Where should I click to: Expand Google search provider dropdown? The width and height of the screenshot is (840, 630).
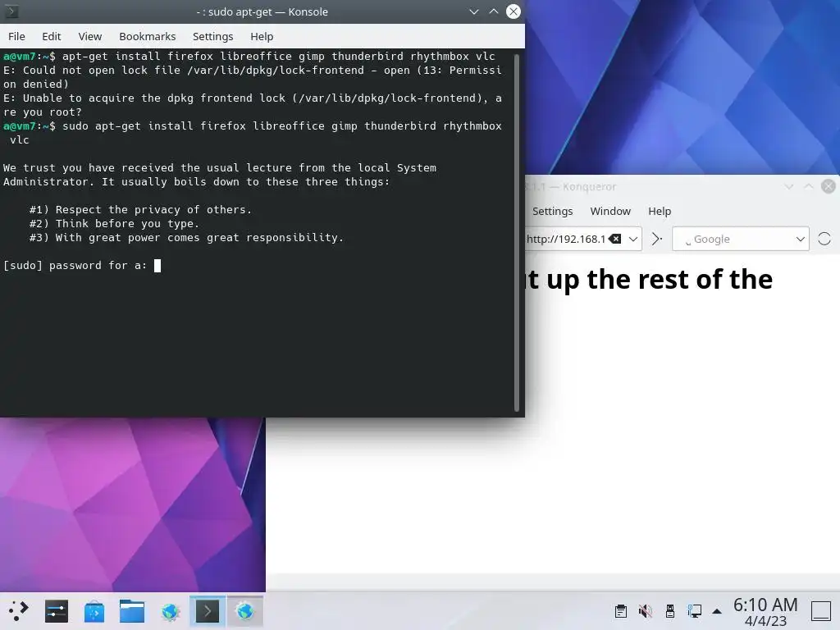tap(800, 239)
